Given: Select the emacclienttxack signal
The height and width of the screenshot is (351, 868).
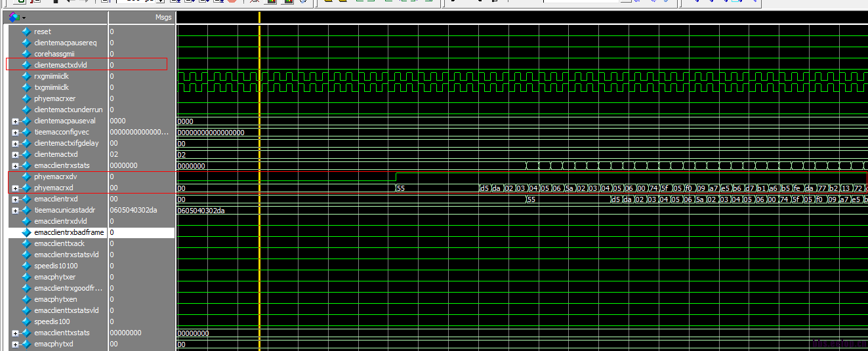Looking at the screenshot, I should click(59, 243).
